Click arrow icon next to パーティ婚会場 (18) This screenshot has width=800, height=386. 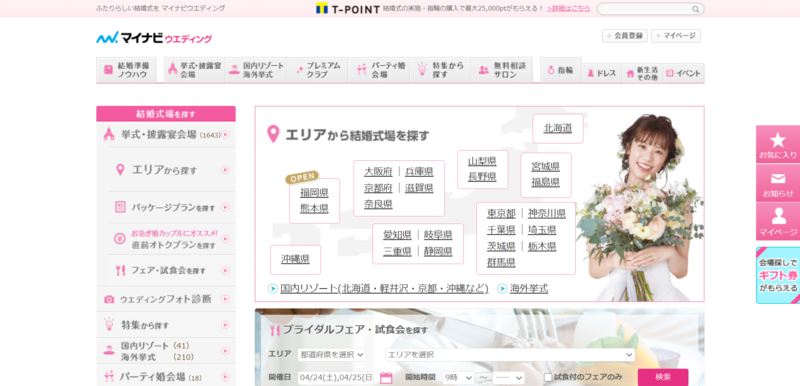(225, 377)
